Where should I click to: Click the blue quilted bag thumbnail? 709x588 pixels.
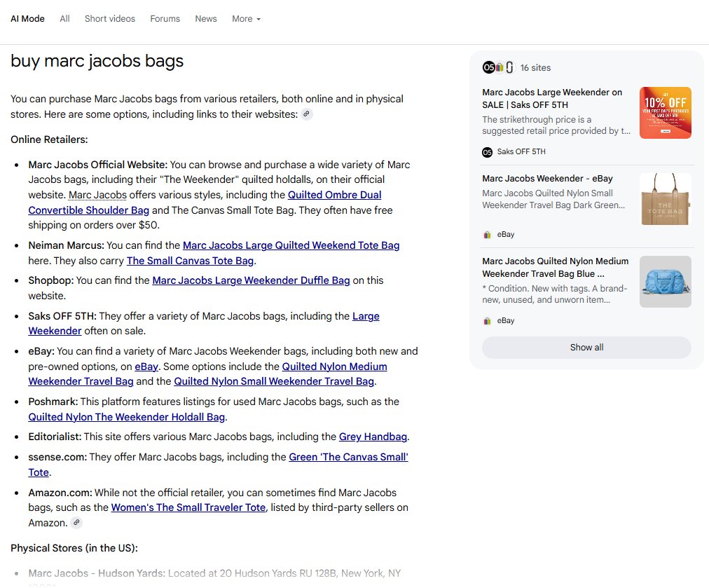click(x=665, y=282)
